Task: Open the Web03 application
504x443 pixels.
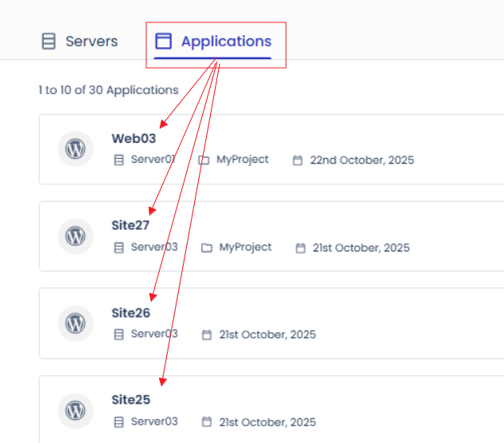Action: pyautogui.click(x=133, y=139)
